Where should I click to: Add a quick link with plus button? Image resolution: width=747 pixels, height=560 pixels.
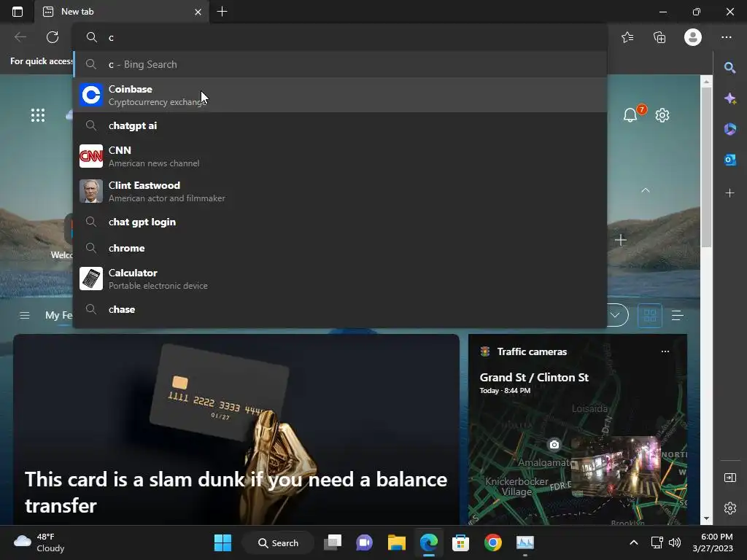coord(620,240)
